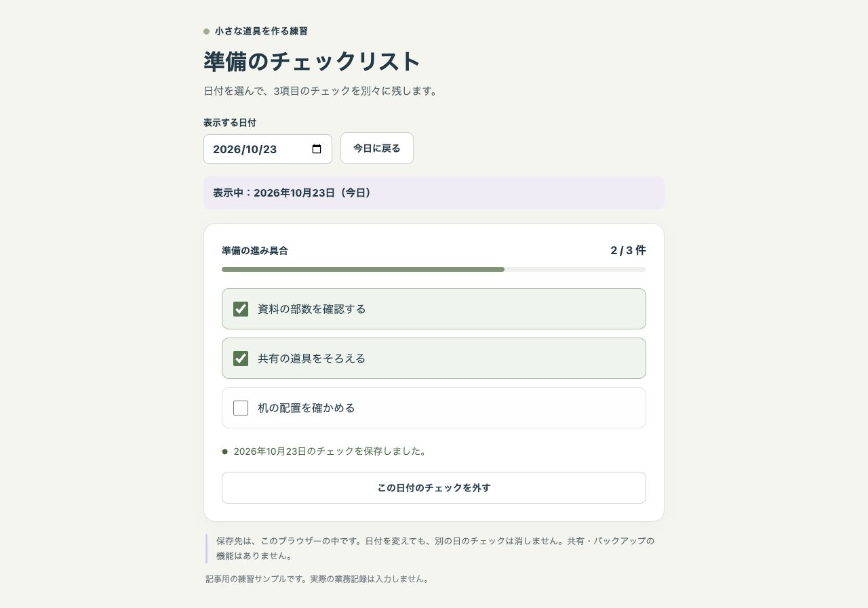Click the note starting 保存先は、このブラウザー
868x608 pixels.
point(435,548)
